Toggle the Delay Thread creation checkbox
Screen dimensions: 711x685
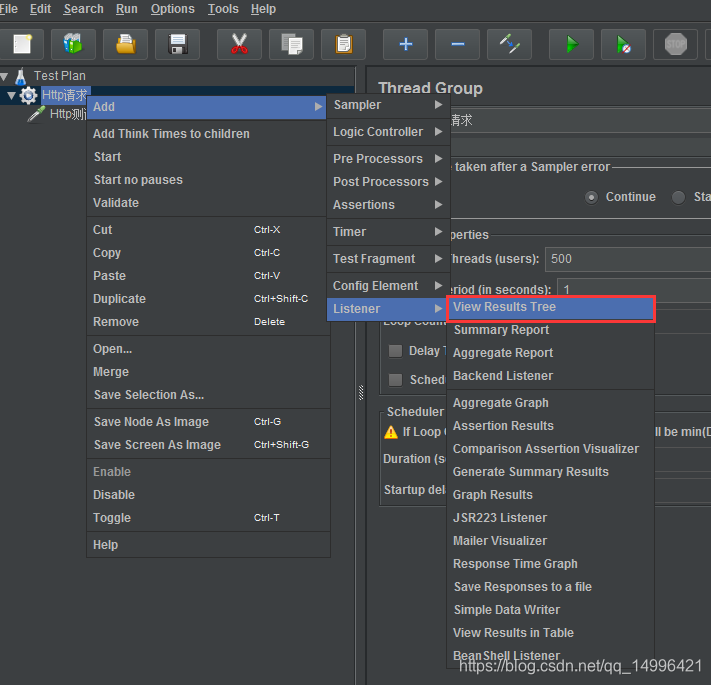pyautogui.click(x=395, y=351)
